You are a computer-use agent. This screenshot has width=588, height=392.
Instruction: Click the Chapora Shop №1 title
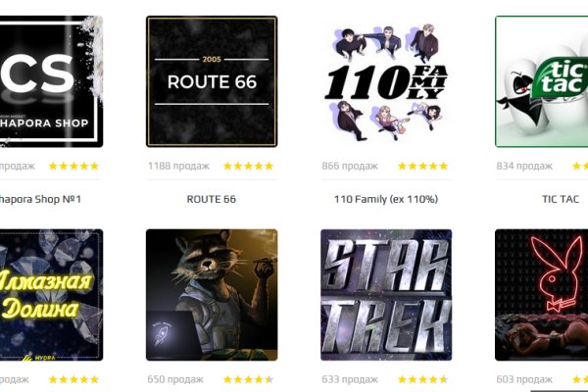[40, 199]
